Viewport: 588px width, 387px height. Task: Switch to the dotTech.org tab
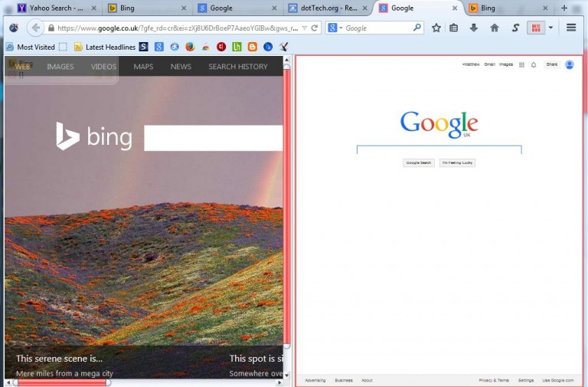(328, 8)
